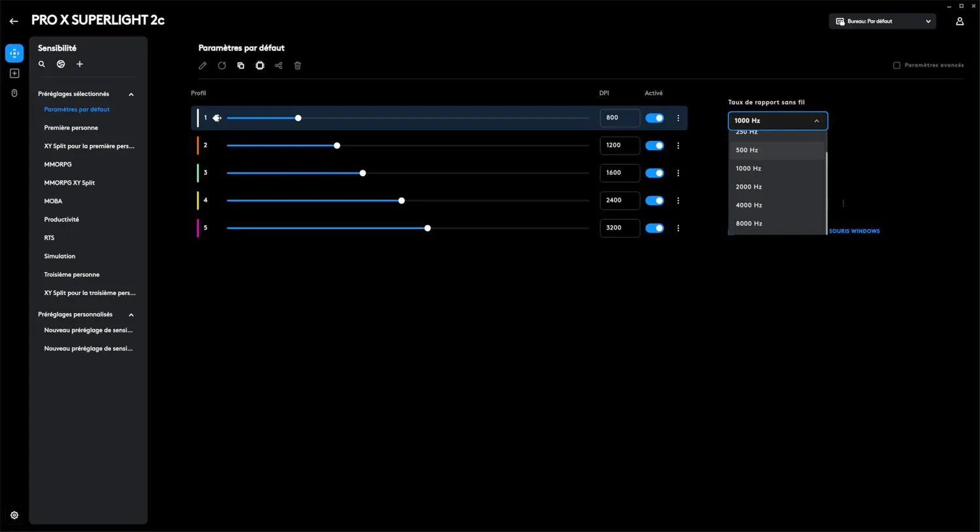
Task: Duplicate preset with the copy icon
Action: coord(241,65)
